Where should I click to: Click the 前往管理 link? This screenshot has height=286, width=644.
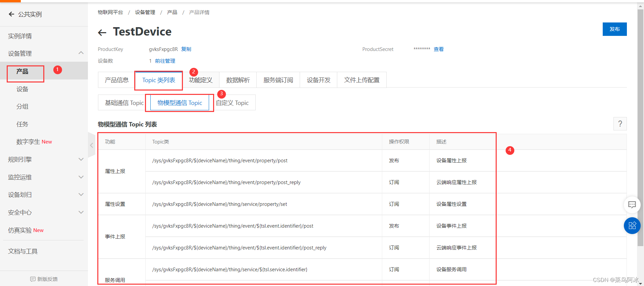tap(165, 61)
